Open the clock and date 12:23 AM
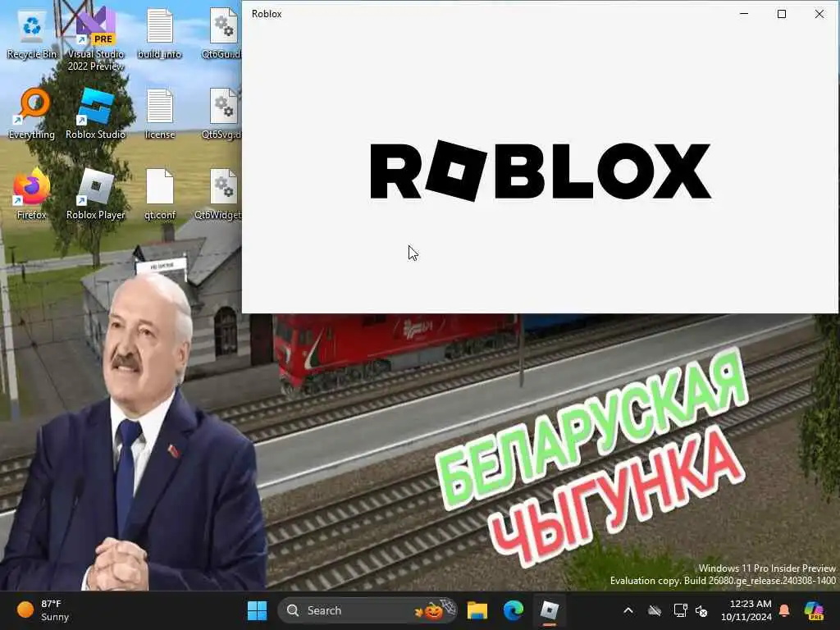The width and height of the screenshot is (840, 630). pos(746,610)
